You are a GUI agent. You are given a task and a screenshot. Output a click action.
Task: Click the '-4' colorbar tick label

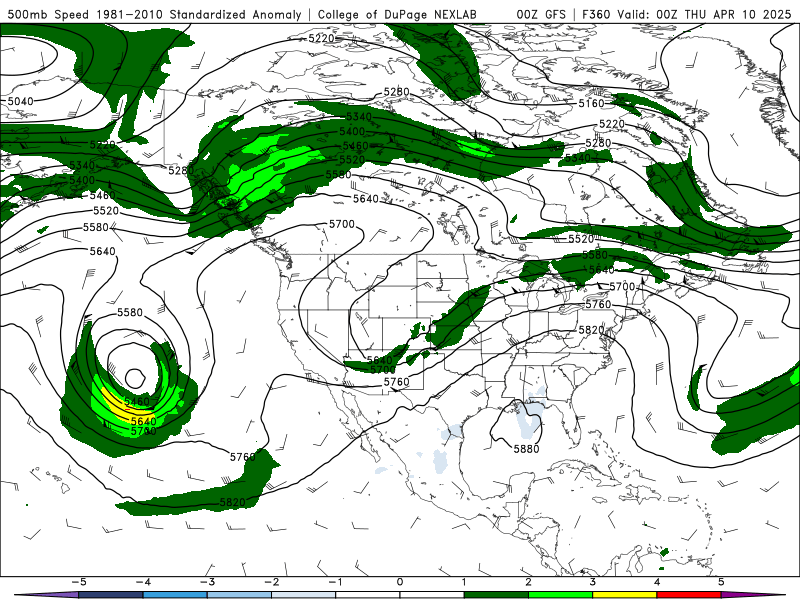[143, 582]
